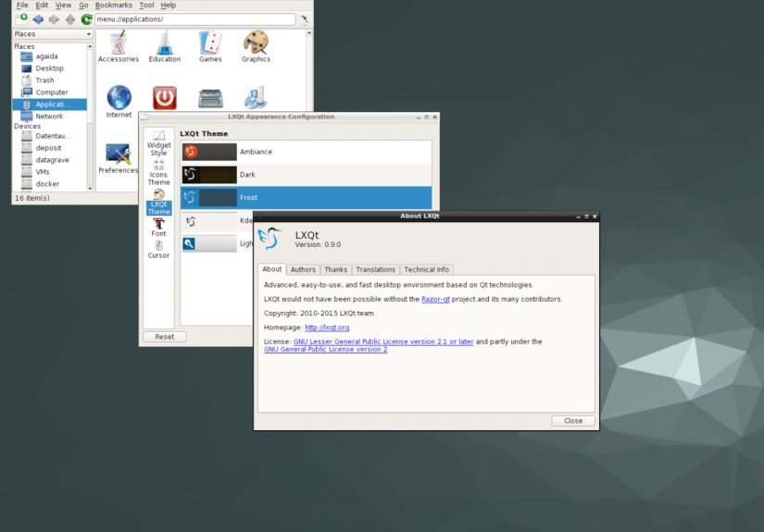Viewport: 764px width, 532px height.
Task: Go forward with the right arrow icon
Action: coord(54,19)
